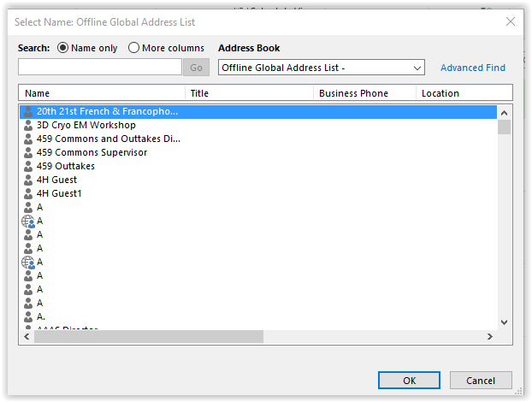
Task: Click the contact icon beside 20th 21st French entry
Action: click(28, 111)
